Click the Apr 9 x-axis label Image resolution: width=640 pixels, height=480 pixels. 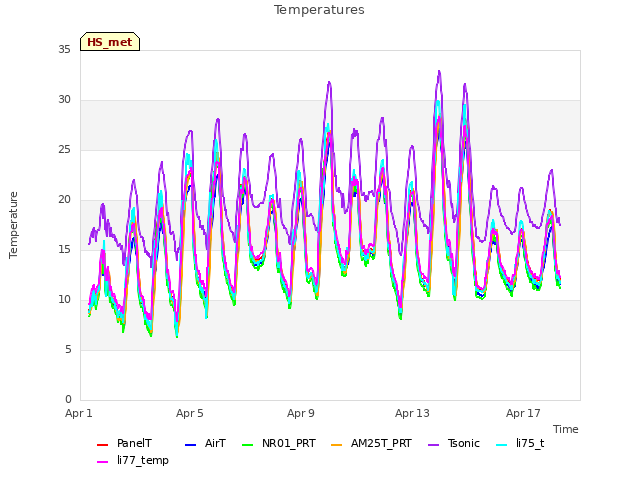click(301, 413)
